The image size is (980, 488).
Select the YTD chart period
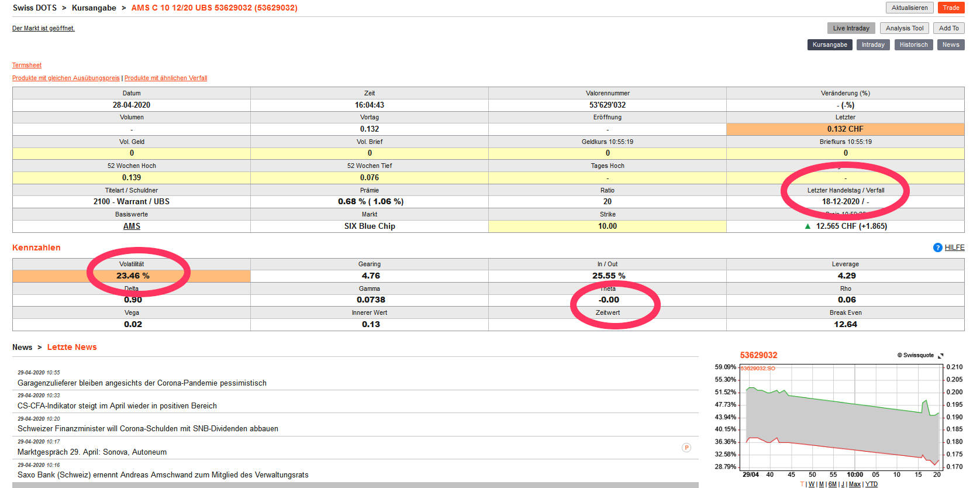pos(871,484)
